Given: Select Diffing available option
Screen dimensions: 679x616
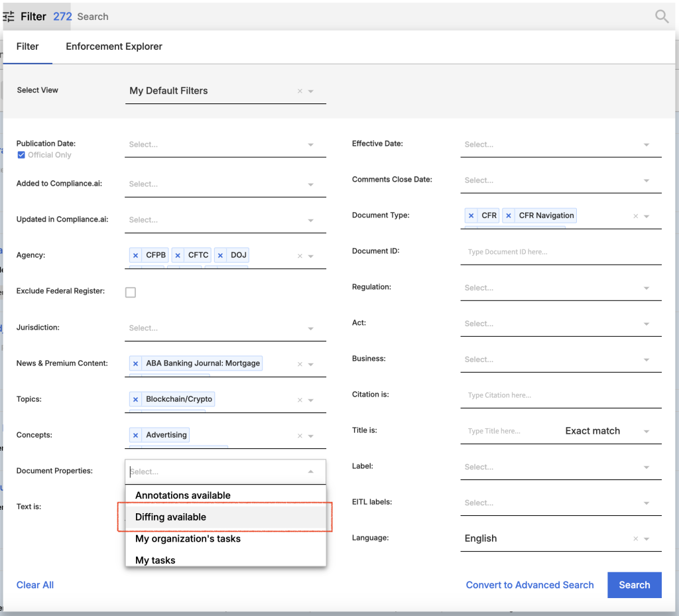Looking at the screenshot, I should 170,517.
